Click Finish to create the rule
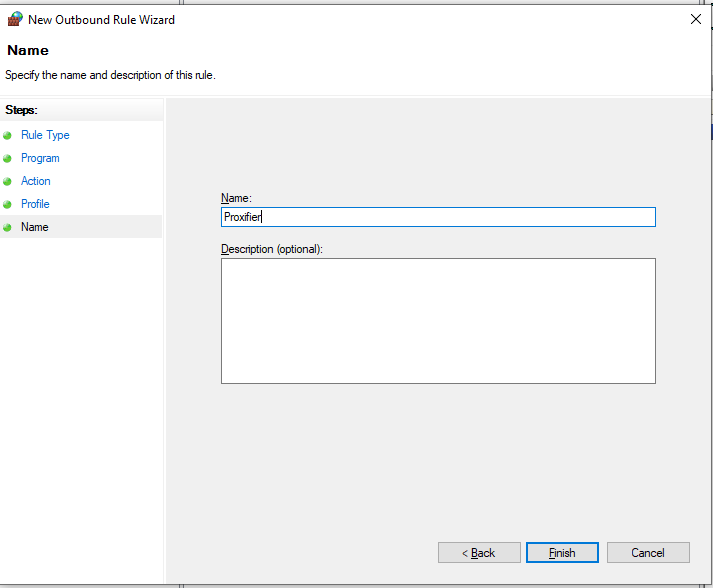The width and height of the screenshot is (713, 588). pos(562,553)
